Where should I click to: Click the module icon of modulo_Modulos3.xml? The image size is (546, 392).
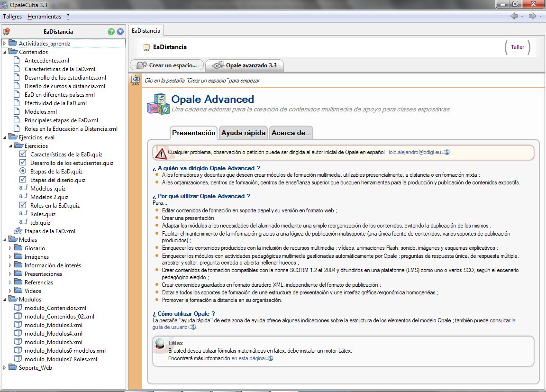[x=18, y=325]
